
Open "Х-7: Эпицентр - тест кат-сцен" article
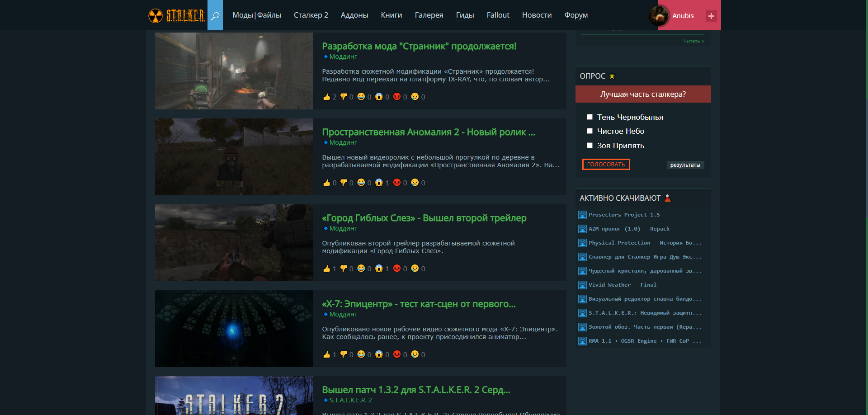click(x=419, y=304)
